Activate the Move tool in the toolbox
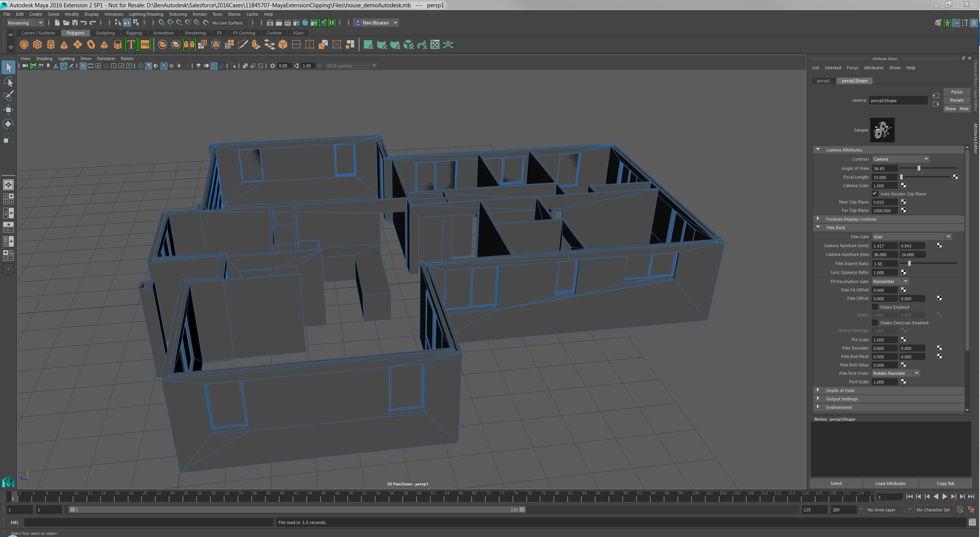 click(8, 110)
